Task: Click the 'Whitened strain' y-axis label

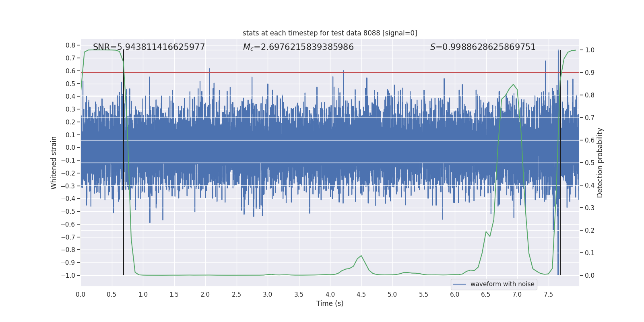Action: [x=54, y=163]
